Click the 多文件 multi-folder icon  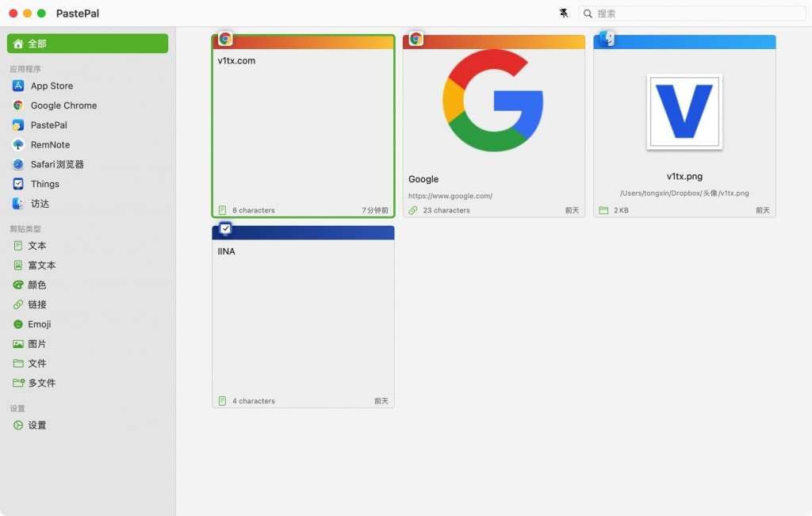coord(19,384)
